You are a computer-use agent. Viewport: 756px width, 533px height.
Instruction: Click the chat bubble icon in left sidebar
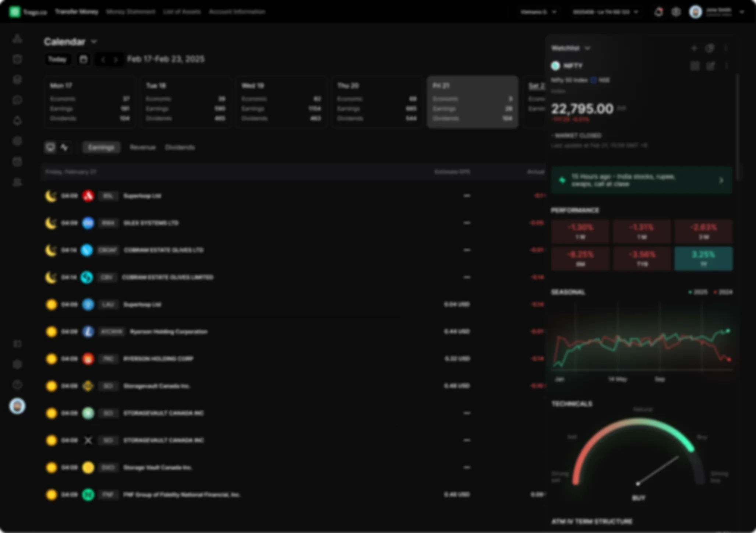17,100
